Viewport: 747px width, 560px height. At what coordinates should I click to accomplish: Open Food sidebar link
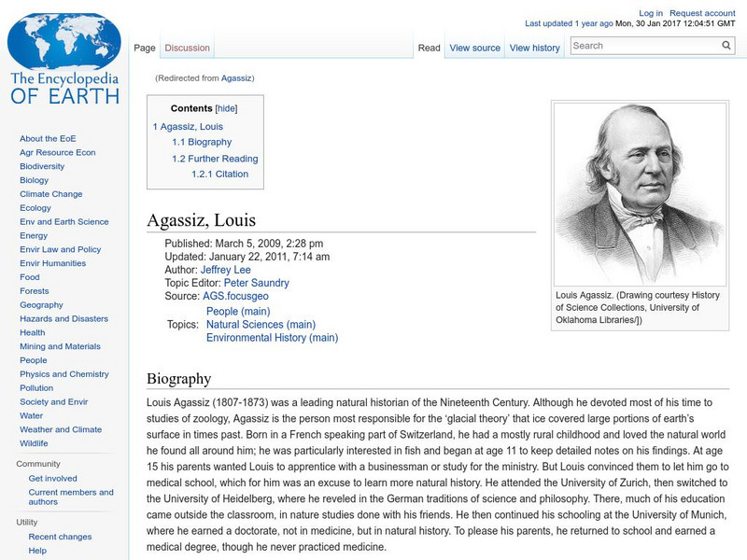[x=30, y=276]
